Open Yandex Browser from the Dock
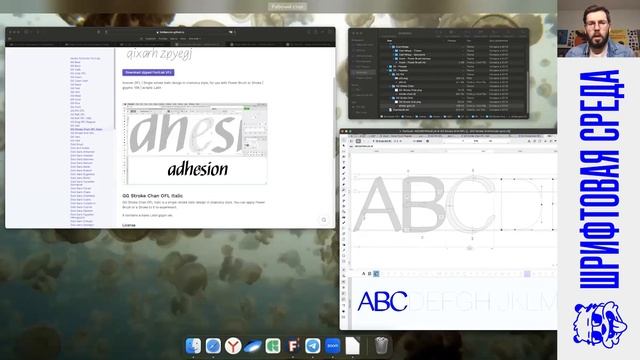The width and height of the screenshot is (640, 360). [x=233, y=346]
